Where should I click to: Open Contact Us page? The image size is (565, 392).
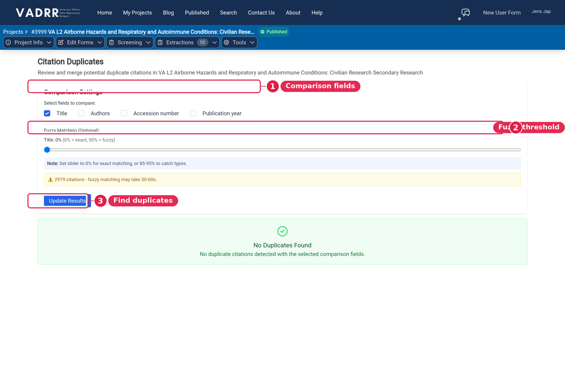click(261, 13)
